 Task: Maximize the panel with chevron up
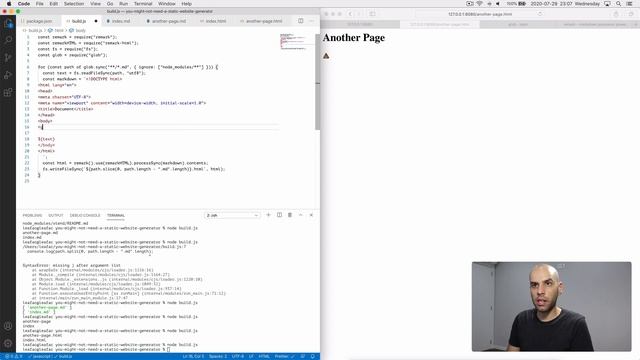click(x=300, y=215)
